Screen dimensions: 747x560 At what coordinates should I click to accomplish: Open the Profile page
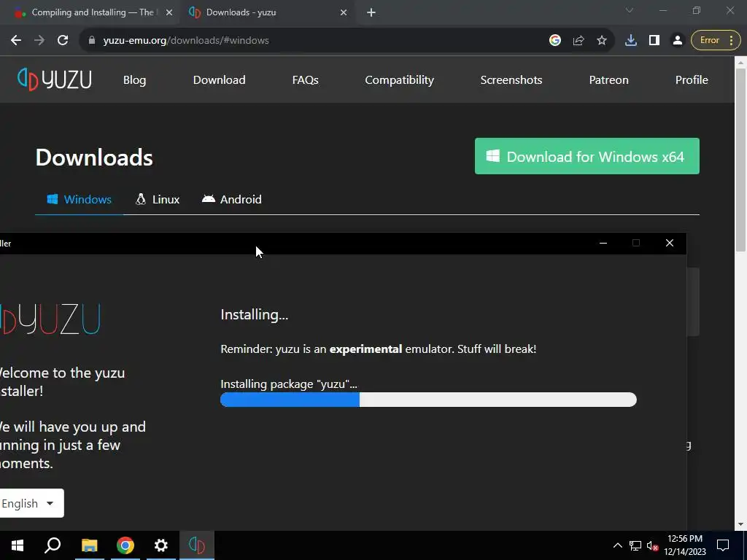[x=692, y=80]
